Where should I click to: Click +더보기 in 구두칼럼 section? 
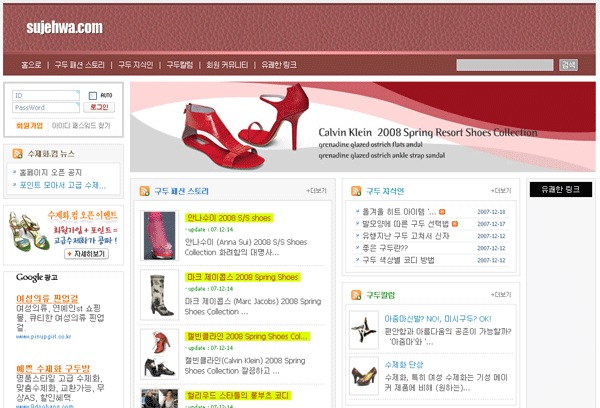[501, 295]
